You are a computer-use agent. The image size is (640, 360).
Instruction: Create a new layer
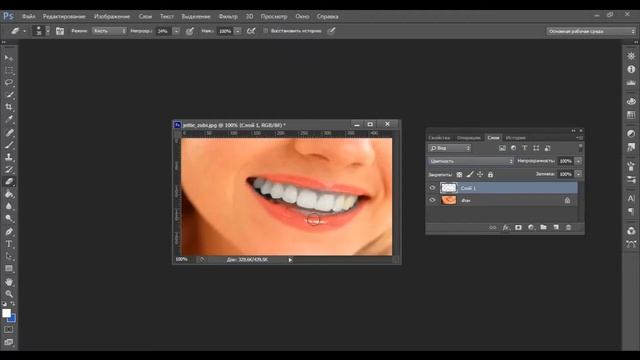pyautogui.click(x=556, y=227)
